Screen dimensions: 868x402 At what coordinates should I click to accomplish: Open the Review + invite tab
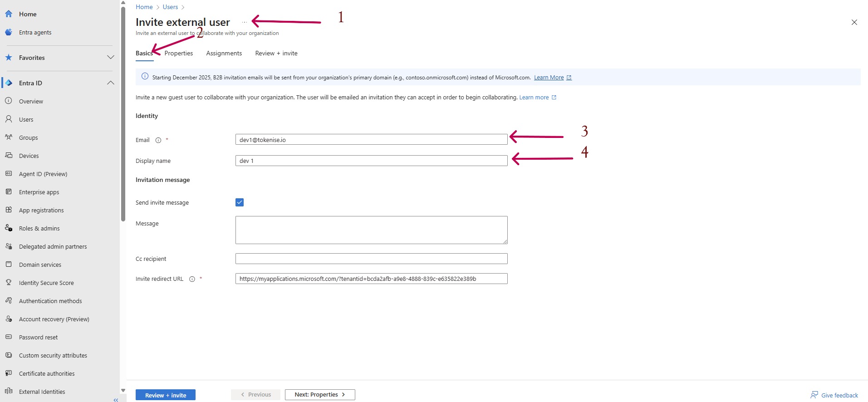(276, 53)
